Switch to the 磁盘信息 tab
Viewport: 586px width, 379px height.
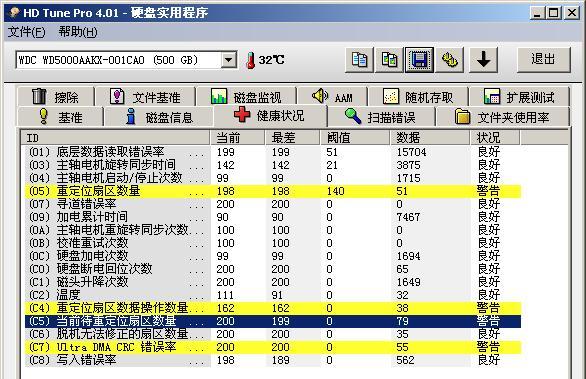point(159,117)
